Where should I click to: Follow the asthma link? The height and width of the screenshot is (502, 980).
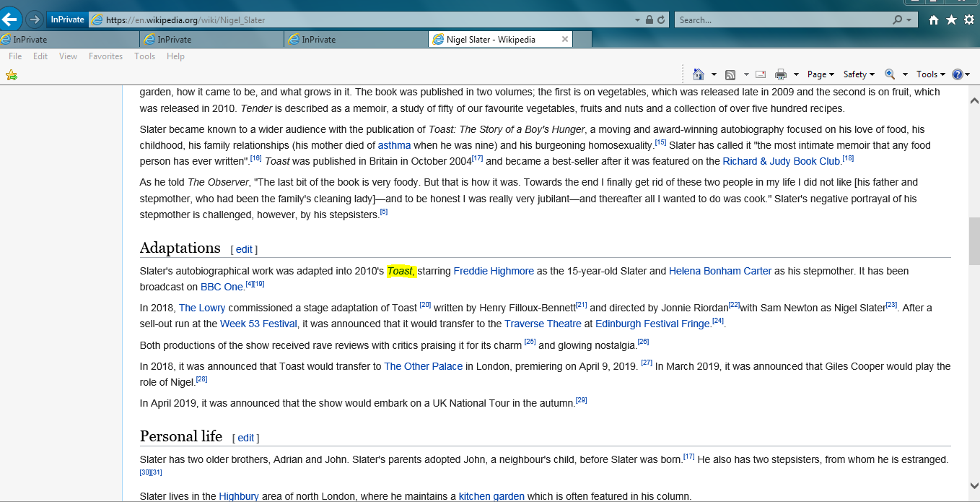(394, 145)
